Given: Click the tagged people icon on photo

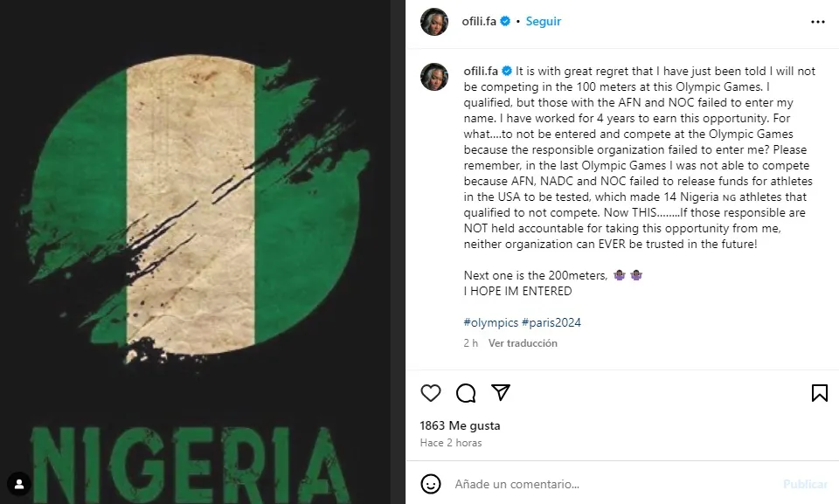Looking at the screenshot, I should pos(19,484).
